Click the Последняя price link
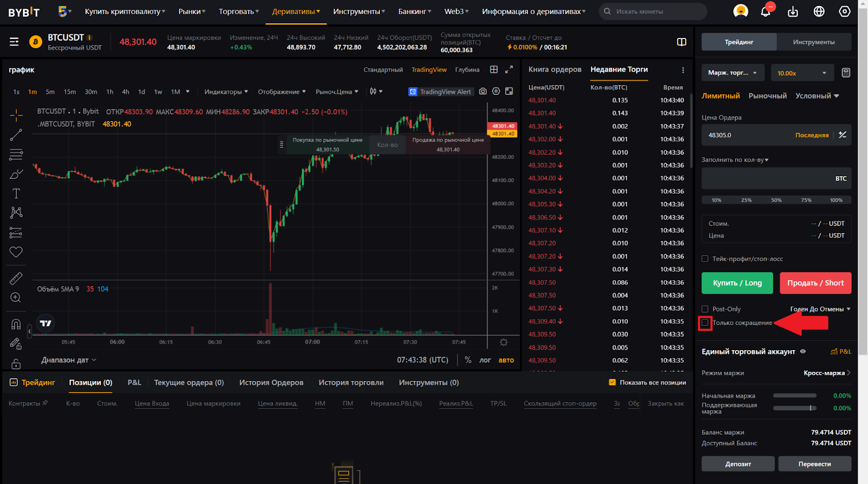The width and height of the screenshot is (868, 484). pos(812,135)
